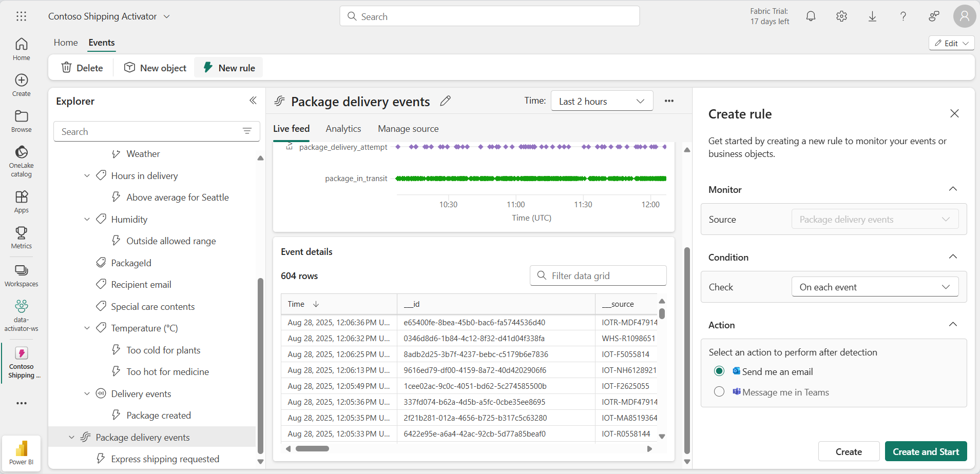Image resolution: width=980 pixels, height=474 pixels.
Task: Switch to the Analytics tab
Action: pos(343,129)
